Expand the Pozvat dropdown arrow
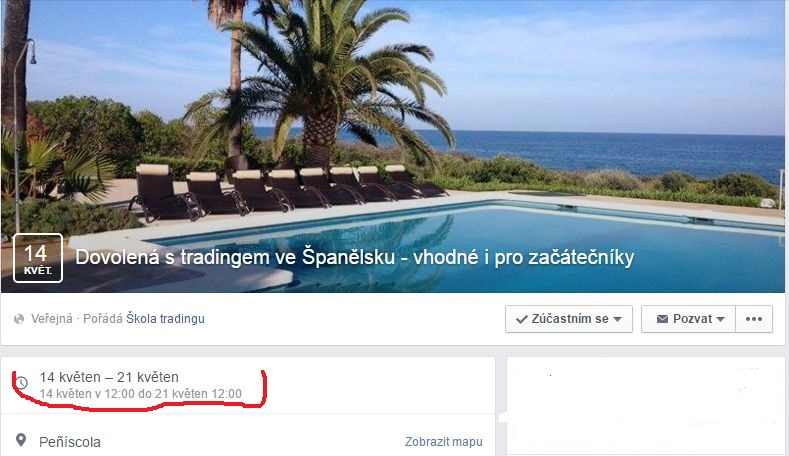Viewport: 789px width, 456px height. (720, 319)
